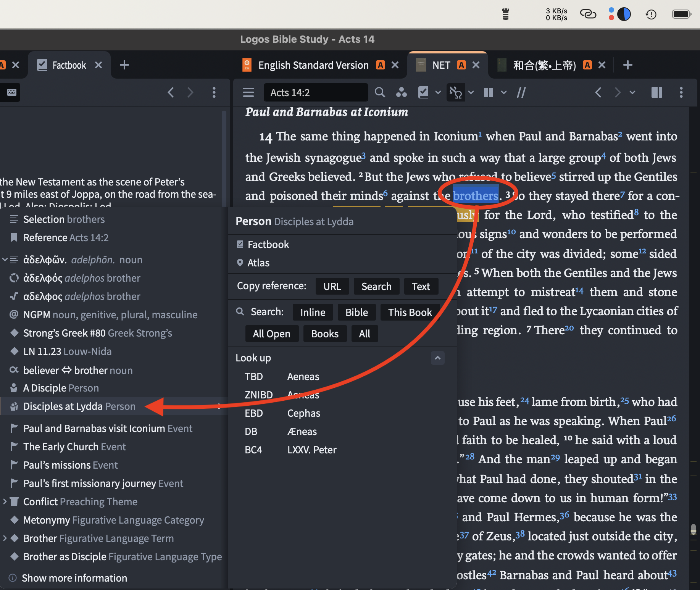Viewport: 700px width, 590px height.
Task: Open the resource sets three-dot cluster icon
Action: pos(401,92)
